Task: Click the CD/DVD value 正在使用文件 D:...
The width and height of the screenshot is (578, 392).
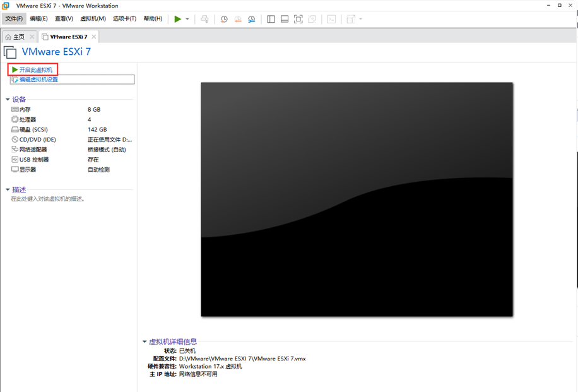Action: (110, 140)
